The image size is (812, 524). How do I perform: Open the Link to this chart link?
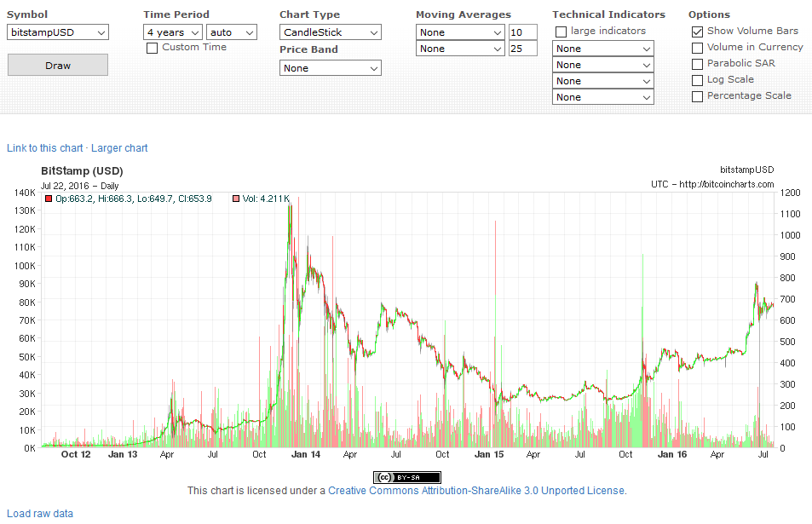(x=44, y=148)
